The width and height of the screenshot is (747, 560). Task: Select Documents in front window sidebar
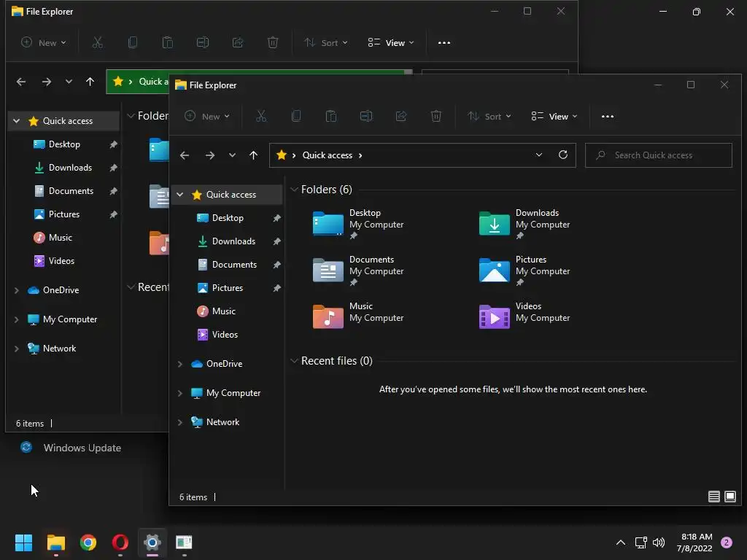click(228, 264)
